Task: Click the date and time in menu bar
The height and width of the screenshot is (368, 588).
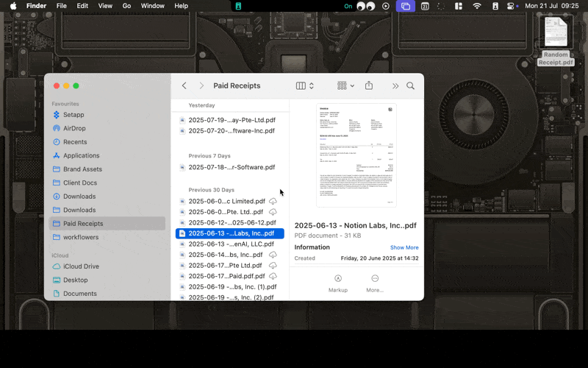Action: click(552, 6)
